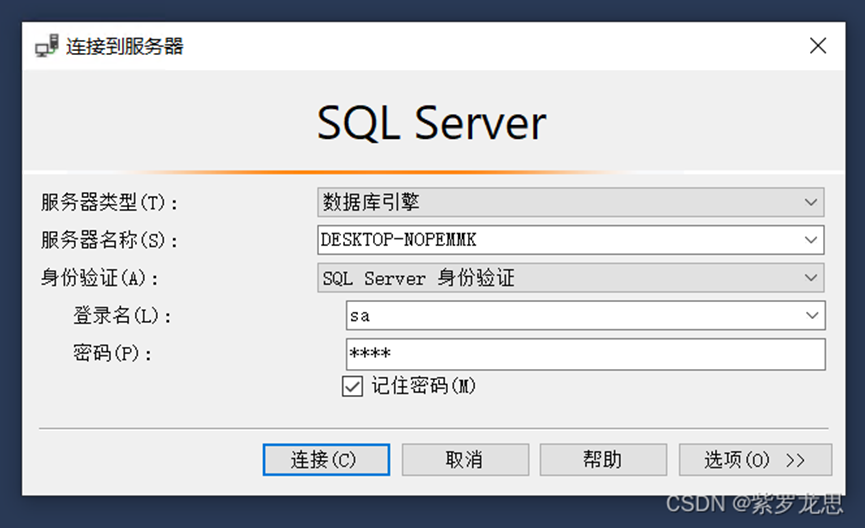Screen dimensions: 865x528
Task: Click the 密码(P) label
Action: 113,353
